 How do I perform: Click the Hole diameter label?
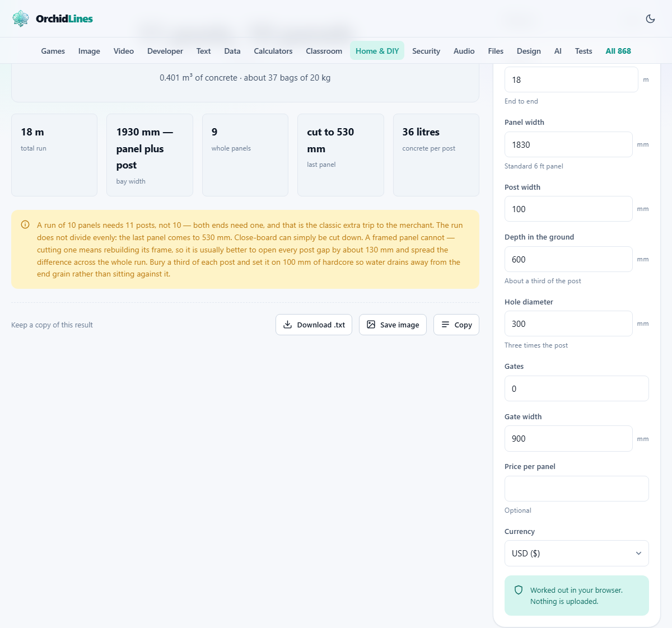click(529, 302)
